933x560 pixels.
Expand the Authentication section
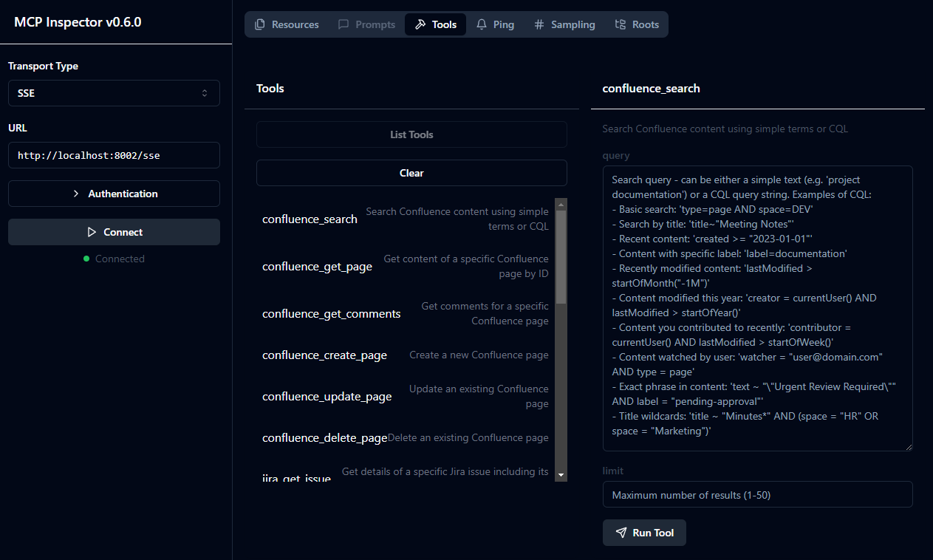coord(114,194)
